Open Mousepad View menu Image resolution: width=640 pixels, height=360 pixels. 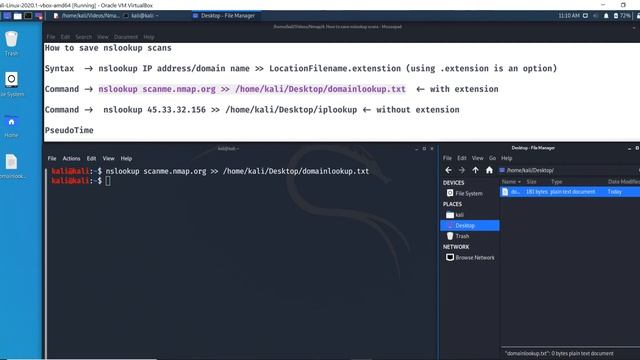(x=103, y=37)
